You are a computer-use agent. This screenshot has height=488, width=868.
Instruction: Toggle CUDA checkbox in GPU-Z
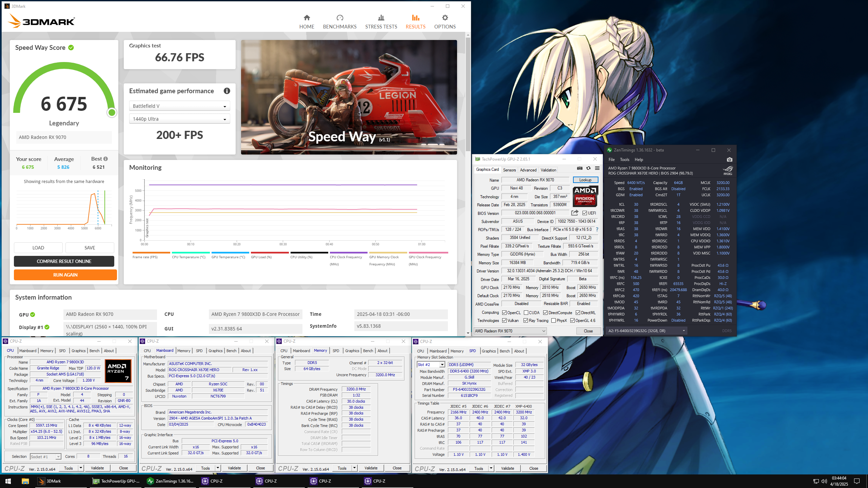tap(526, 313)
